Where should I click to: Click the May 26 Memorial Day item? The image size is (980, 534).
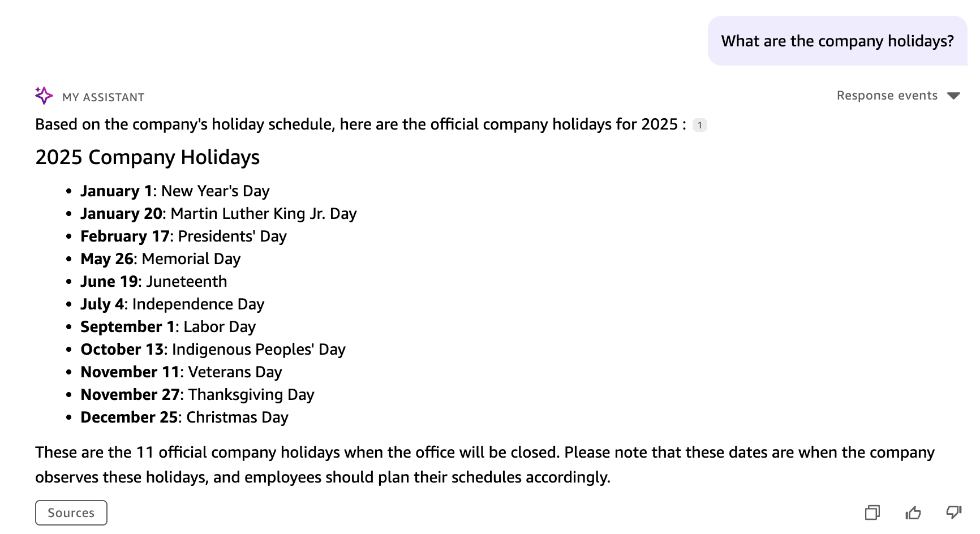pos(161,259)
